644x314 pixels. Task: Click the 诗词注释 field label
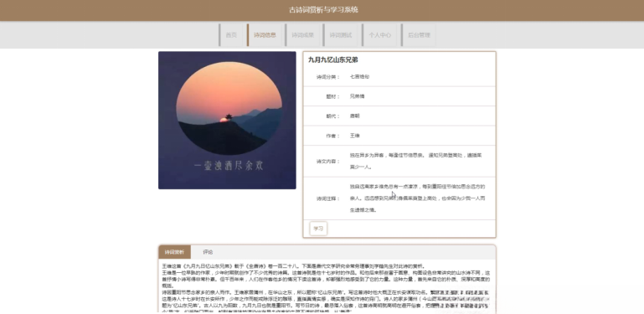coord(328,198)
